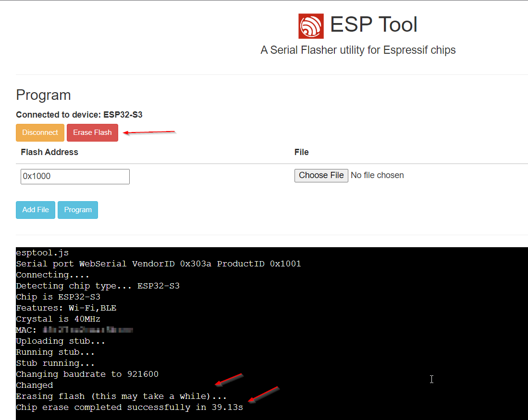
Task: Open the Choose File picker
Action: tap(321, 176)
